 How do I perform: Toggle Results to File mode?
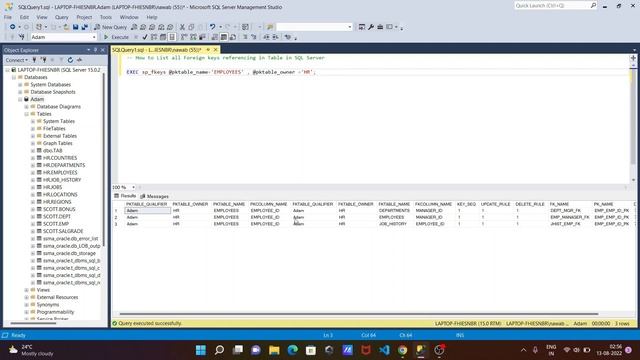(233, 37)
